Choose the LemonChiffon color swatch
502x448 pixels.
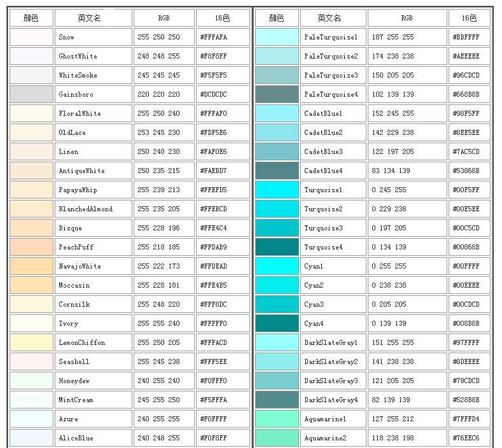(x=31, y=342)
